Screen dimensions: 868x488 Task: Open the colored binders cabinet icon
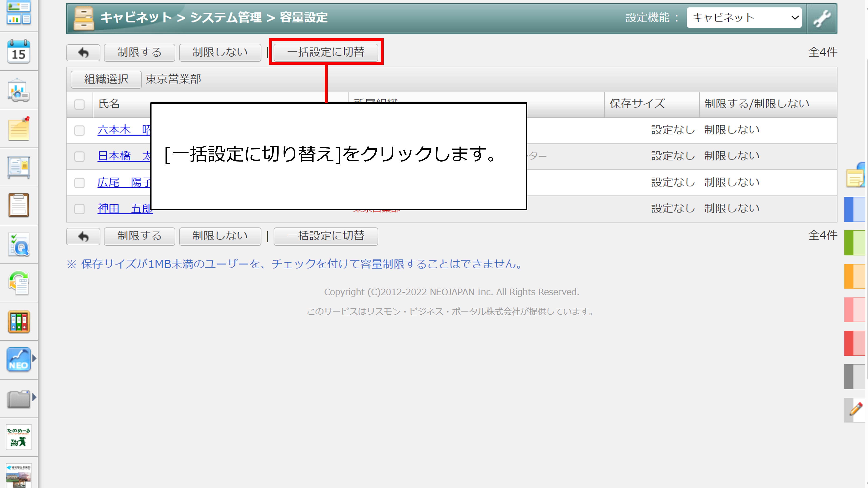pyautogui.click(x=19, y=322)
